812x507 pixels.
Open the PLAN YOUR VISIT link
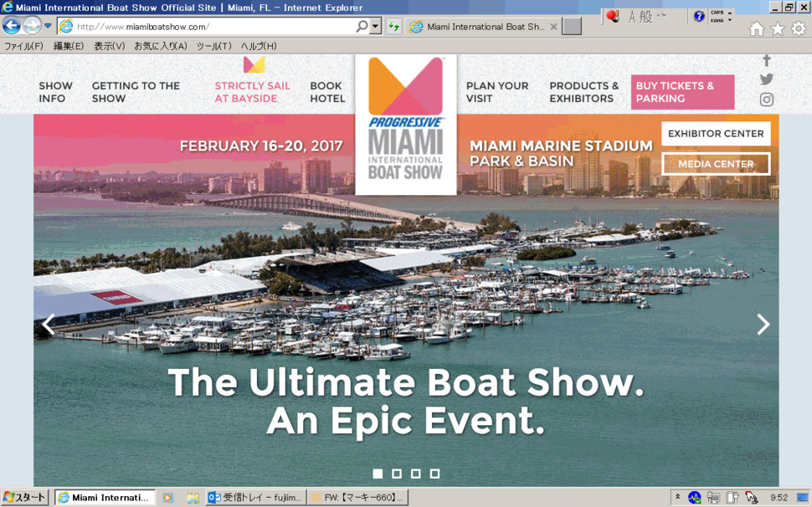[x=497, y=92]
